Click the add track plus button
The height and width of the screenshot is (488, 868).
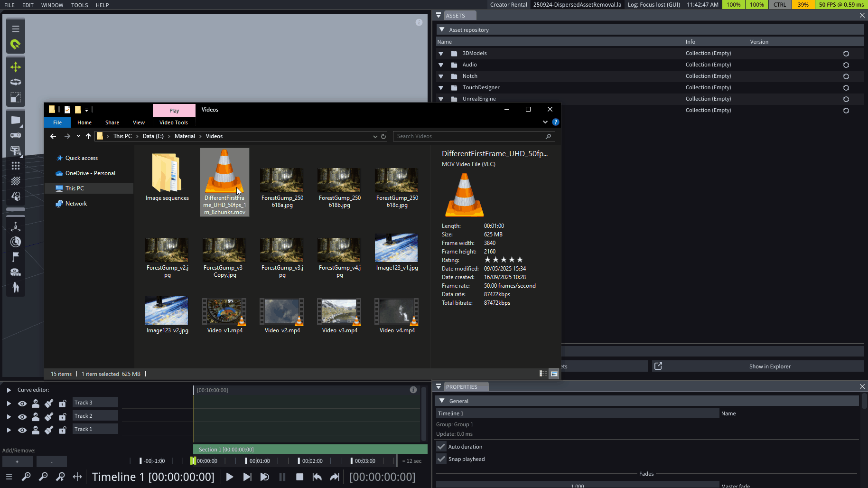[x=17, y=461]
